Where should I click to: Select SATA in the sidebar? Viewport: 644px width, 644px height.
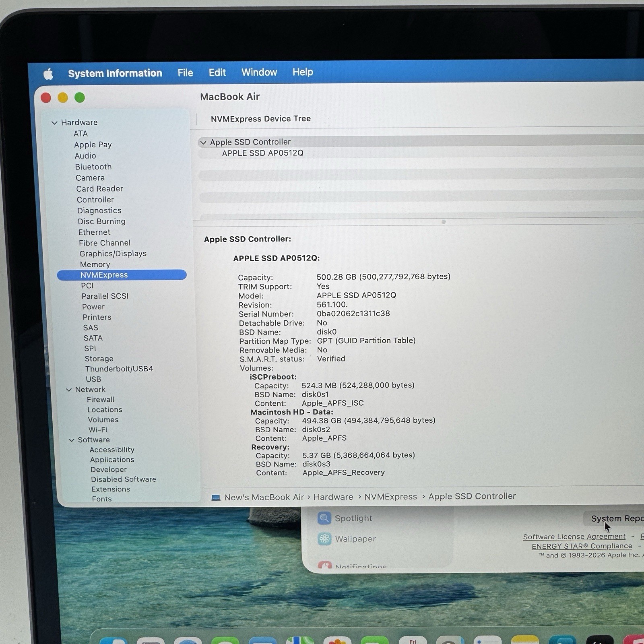[x=93, y=338]
